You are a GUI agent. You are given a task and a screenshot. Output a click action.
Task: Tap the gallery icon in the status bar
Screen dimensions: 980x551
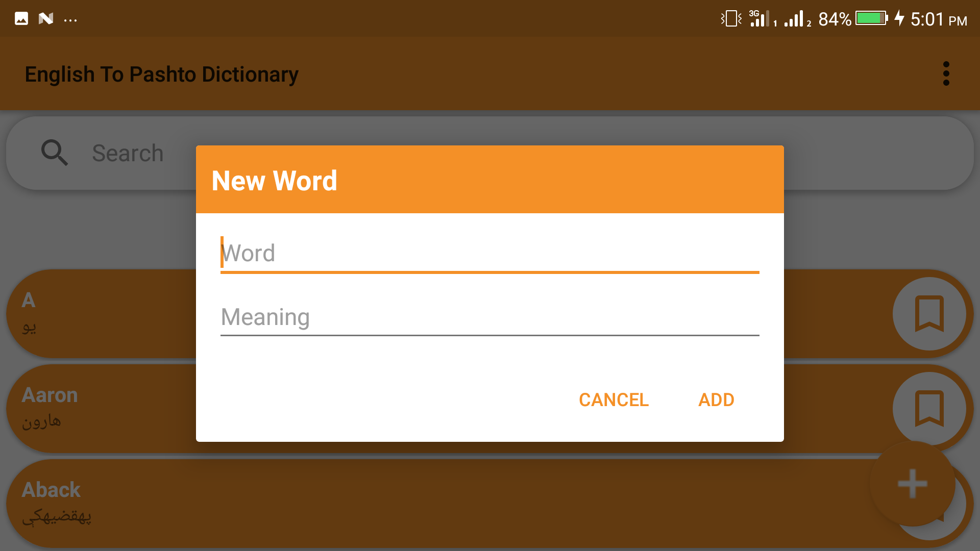(21, 18)
